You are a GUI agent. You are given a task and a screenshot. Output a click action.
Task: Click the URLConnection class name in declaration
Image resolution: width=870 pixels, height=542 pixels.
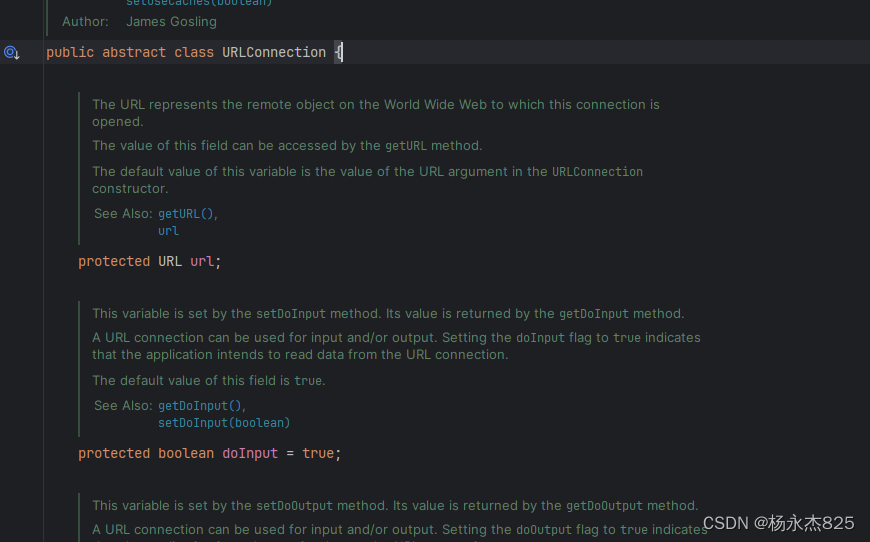(x=274, y=52)
